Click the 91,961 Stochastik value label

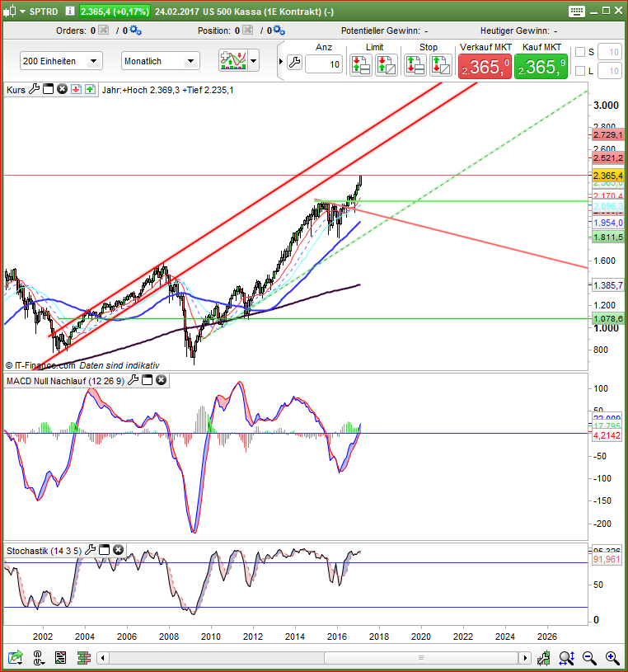[607, 559]
